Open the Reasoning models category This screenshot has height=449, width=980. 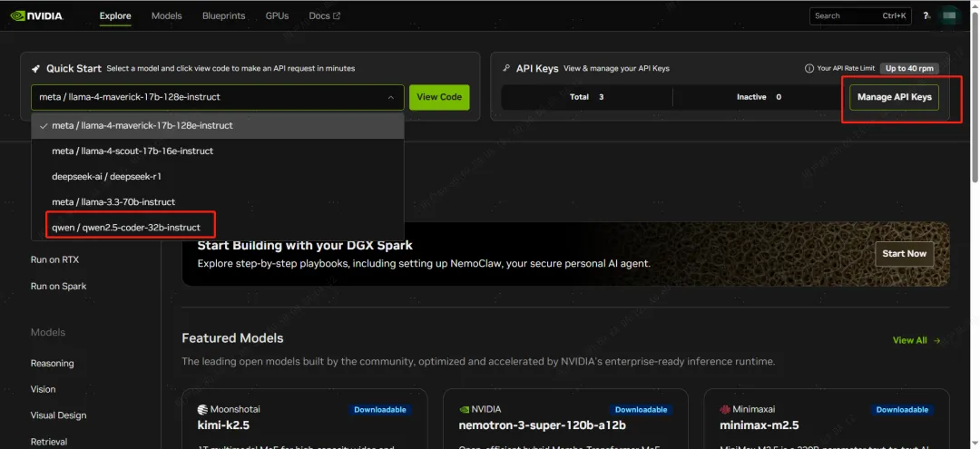pos(52,364)
